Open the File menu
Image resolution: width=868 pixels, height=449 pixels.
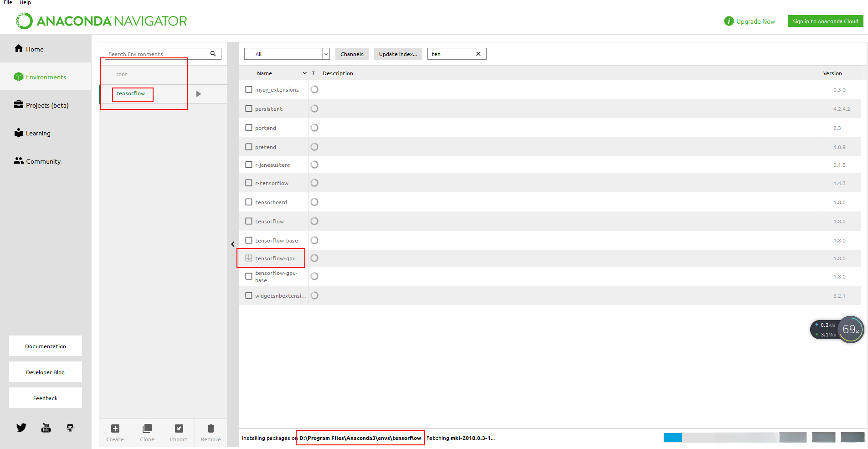coord(8,3)
